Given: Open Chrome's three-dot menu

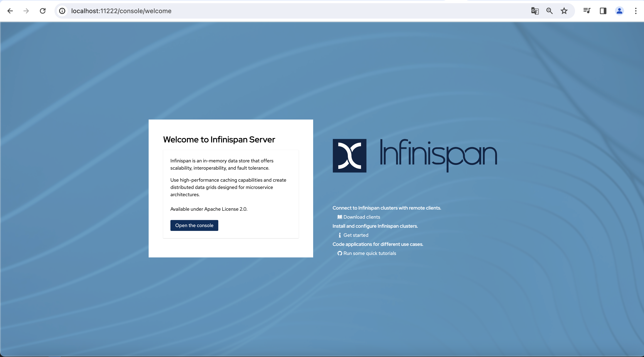Looking at the screenshot, I should click(x=636, y=11).
